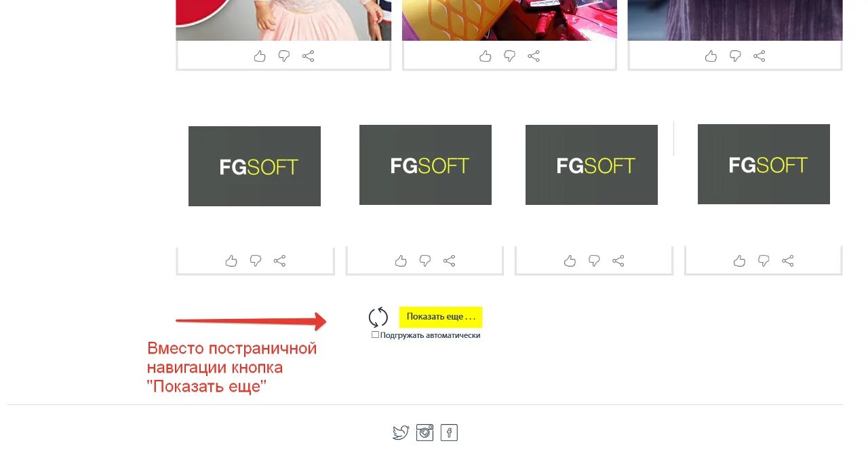Open the third FGSOFT thumbnail

[591, 165]
